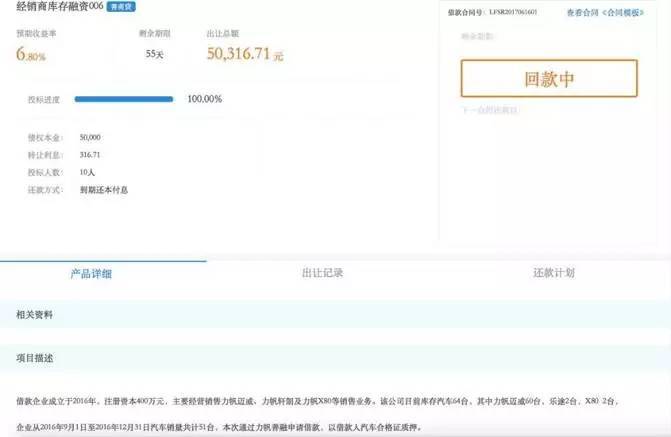Expand the 相关资料 section header
This screenshot has width=671, height=437.
pos(336,315)
